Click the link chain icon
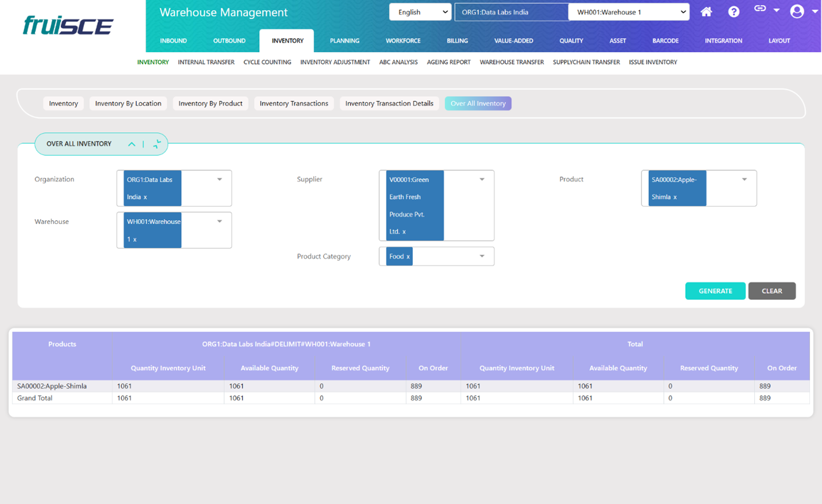 point(760,9)
